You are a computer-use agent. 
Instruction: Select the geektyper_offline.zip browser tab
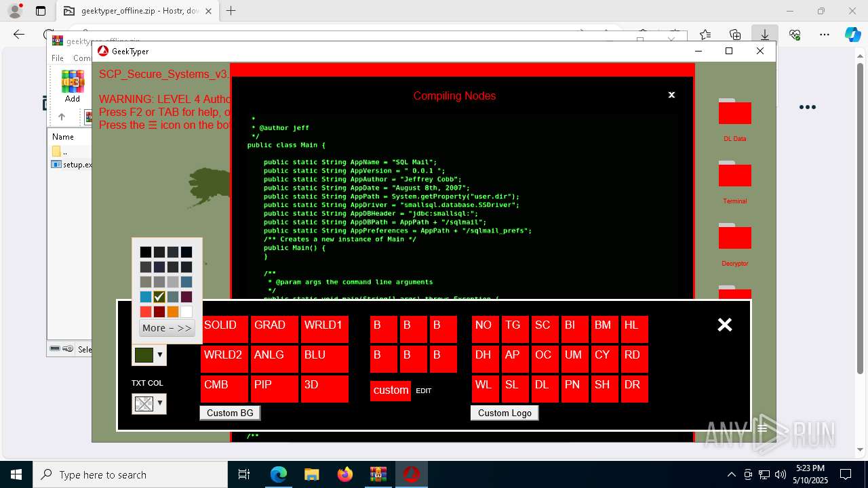[137, 11]
